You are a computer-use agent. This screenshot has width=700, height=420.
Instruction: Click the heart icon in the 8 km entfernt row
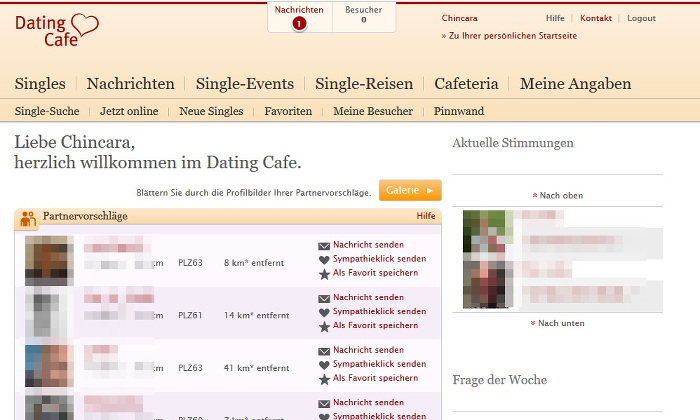coord(324,260)
